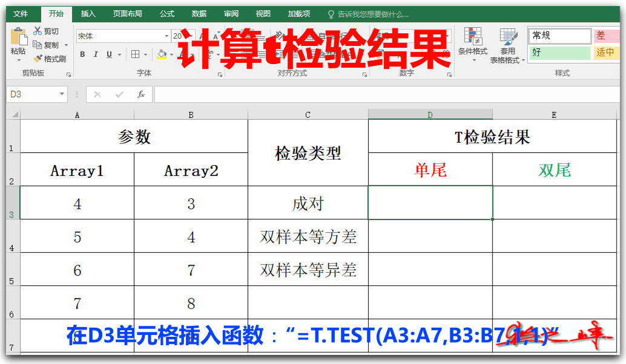Click the Name Box showing D3
The height and width of the screenshot is (364, 626).
(33, 94)
